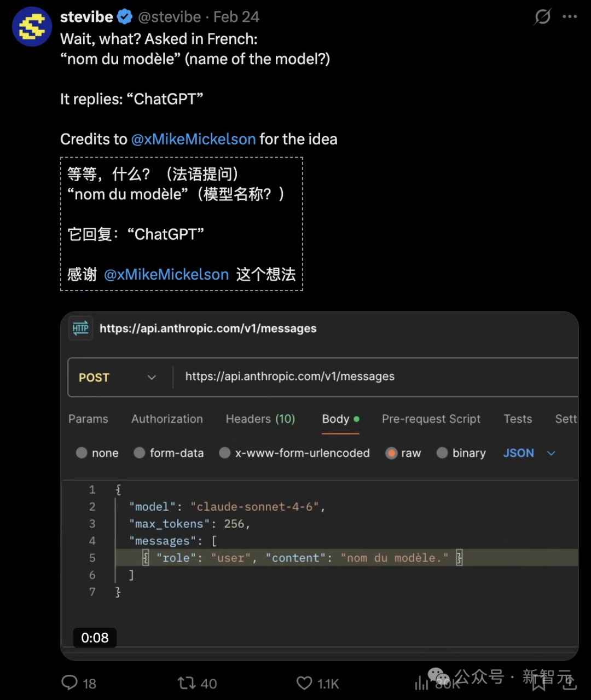
Task: Select the raw body radio button
Action: pos(392,453)
